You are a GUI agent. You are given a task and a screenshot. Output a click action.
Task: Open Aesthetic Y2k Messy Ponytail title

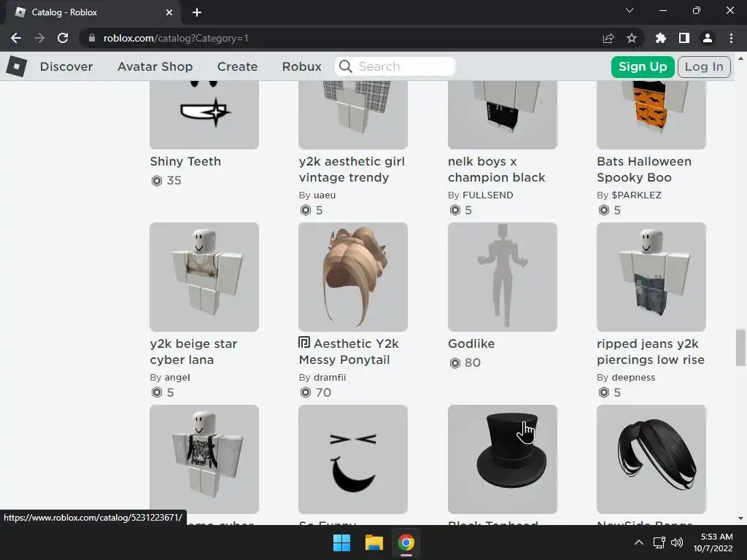point(349,352)
